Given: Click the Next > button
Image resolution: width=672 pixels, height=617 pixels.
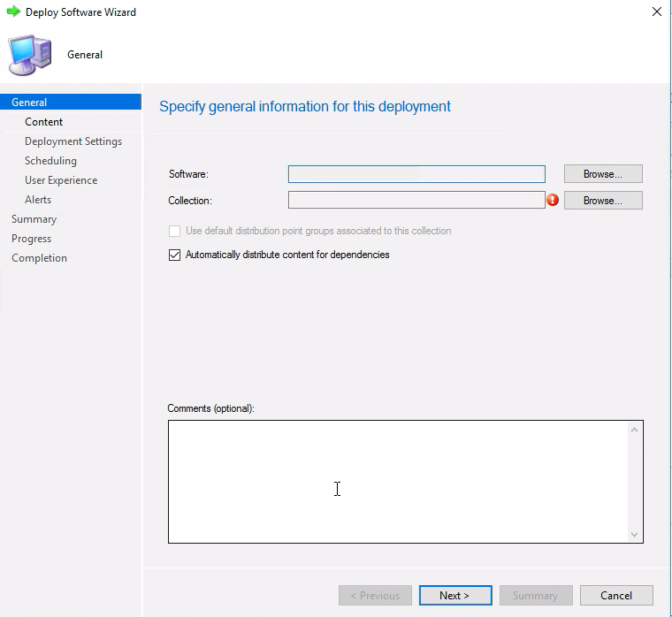Looking at the screenshot, I should tap(455, 596).
